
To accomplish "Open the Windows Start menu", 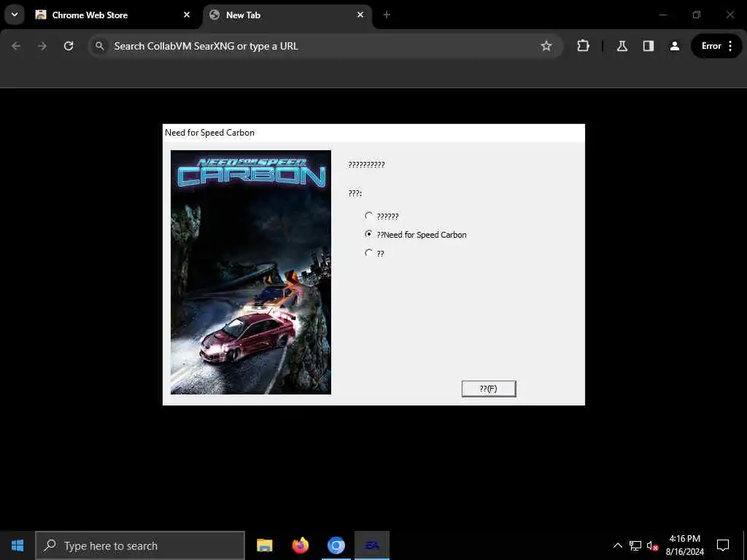I will pyautogui.click(x=18, y=545).
